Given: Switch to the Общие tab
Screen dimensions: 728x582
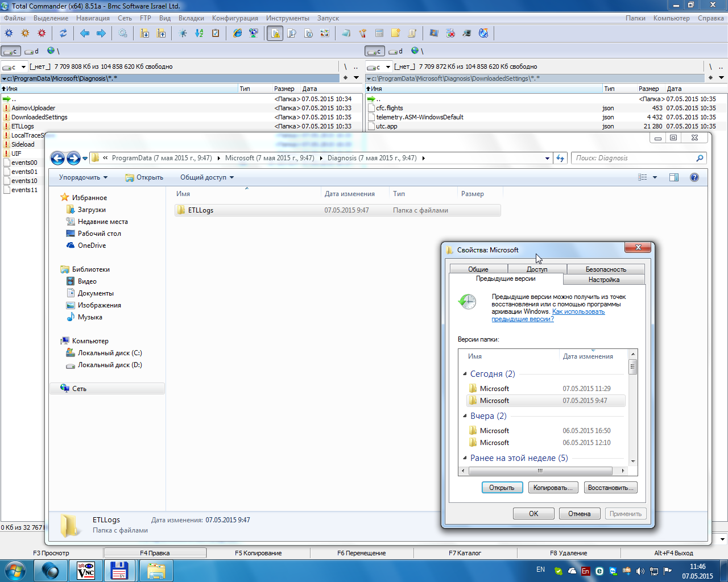Looking at the screenshot, I should point(478,269).
